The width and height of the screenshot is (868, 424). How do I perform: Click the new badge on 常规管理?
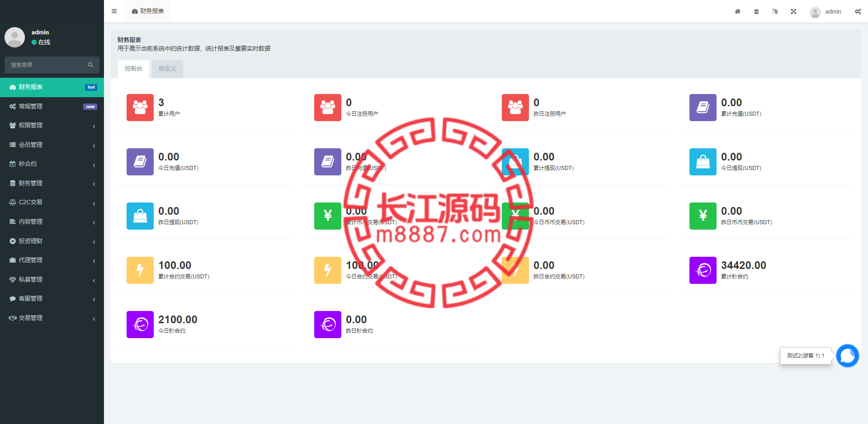pos(90,107)
